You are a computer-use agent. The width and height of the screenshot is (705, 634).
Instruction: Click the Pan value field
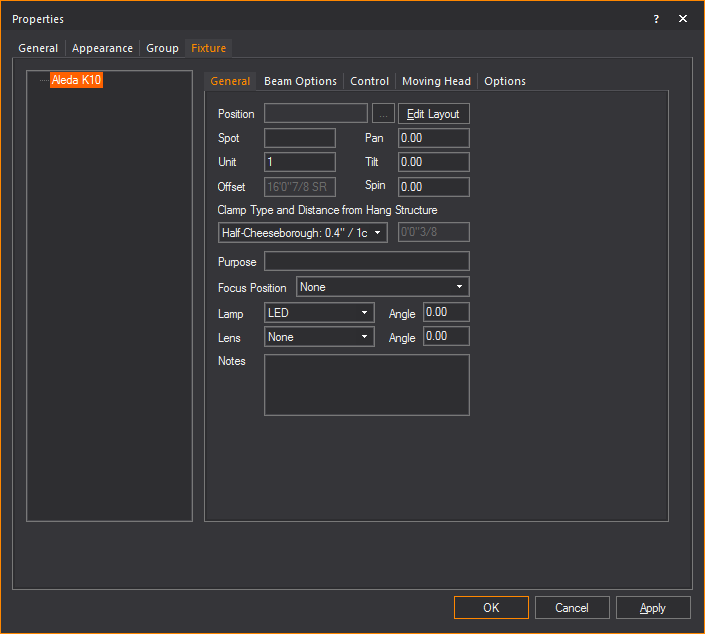pyautogui.click(x=433, y=138)
